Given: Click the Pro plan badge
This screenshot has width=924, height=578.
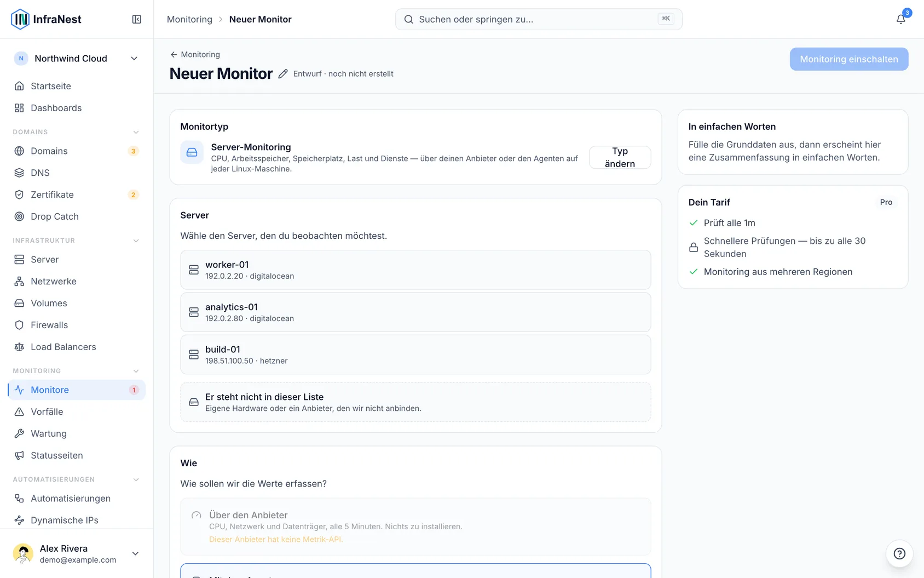Looking at the screenshot, I should coord(886,202).
